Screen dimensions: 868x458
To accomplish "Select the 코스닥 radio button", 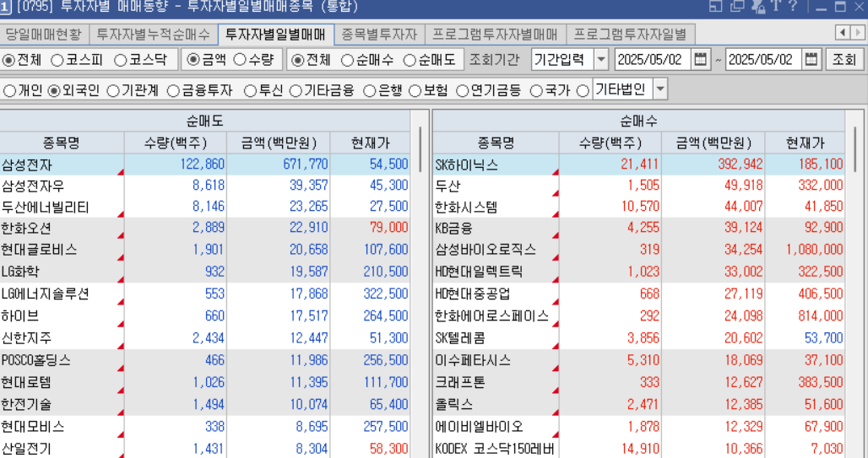I will point(120,60).
